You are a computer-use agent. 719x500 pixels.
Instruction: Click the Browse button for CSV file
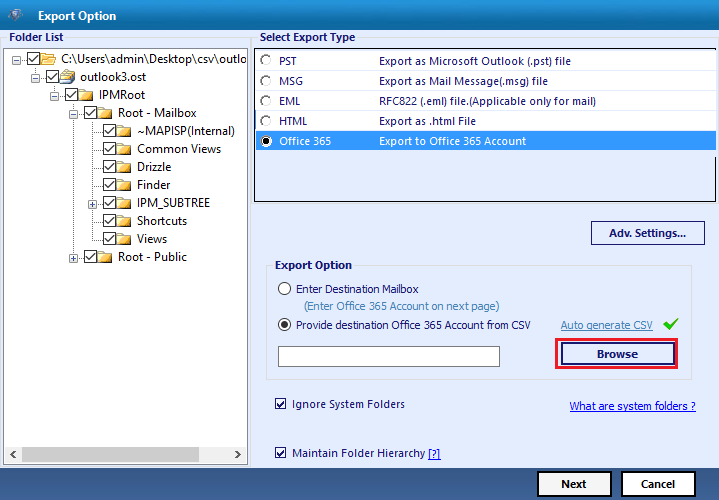coord(617,354)
